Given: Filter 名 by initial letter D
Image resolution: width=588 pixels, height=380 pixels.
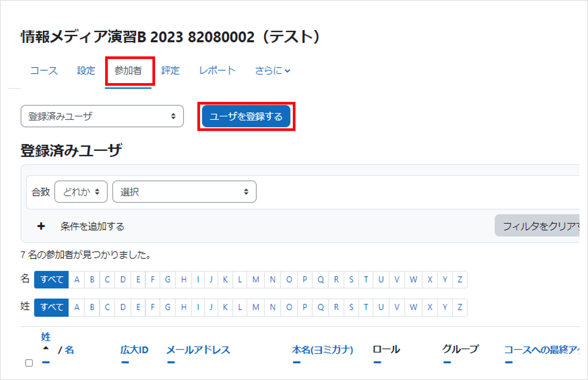Looking at the screenshot, I should point(123,280).
